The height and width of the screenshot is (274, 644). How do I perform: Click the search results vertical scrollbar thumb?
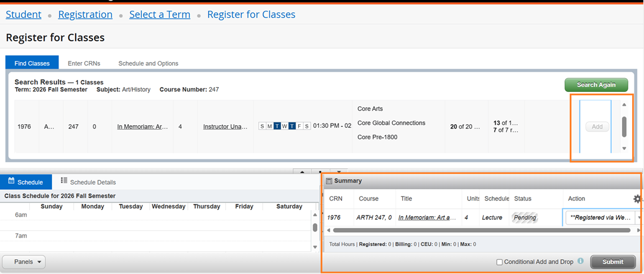point(624,127)
